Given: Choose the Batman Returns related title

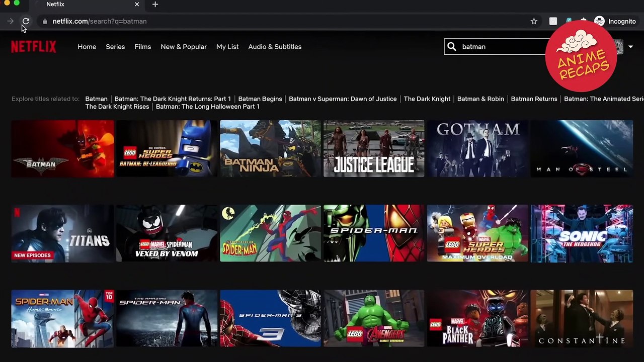Looking at the screenshot, I should (534, 99).
